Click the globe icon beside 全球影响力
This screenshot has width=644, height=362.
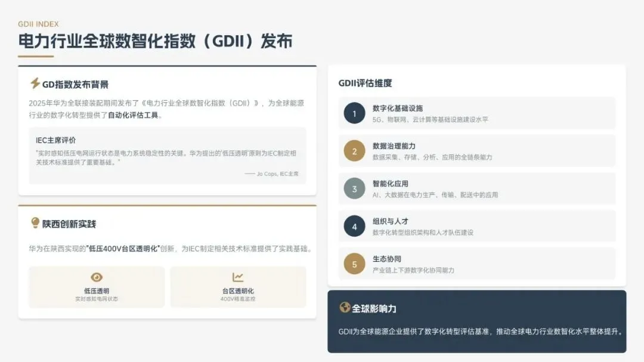coord(345,307)
